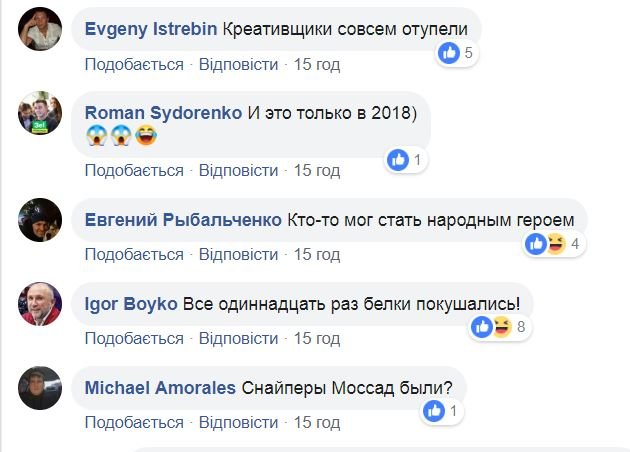Click the like reaction icon on Evgeny Istrebin's comment
Viewport: 630px width, 452px height.
(449, 52)
